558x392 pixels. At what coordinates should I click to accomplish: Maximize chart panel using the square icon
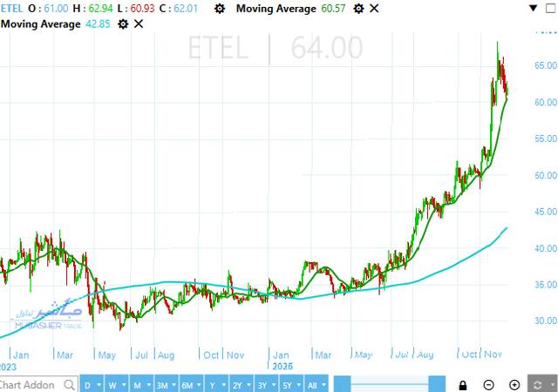[x=553, y=7]
